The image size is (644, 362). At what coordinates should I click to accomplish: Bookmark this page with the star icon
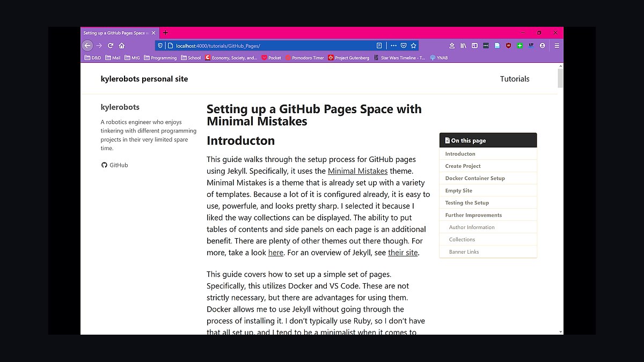tap(413, 46)
